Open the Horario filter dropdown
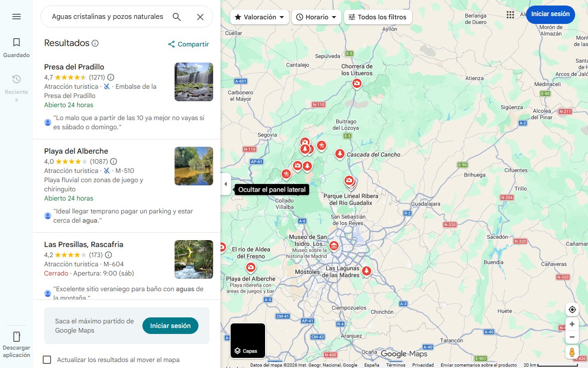588x368 pixels. (x=317, y=17)
